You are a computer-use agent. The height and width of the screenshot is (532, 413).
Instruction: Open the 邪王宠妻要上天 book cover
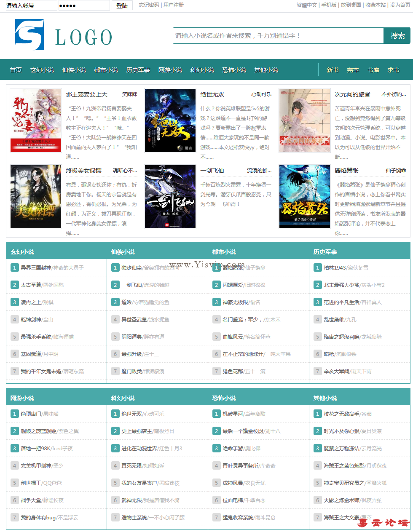pos(35,120)
